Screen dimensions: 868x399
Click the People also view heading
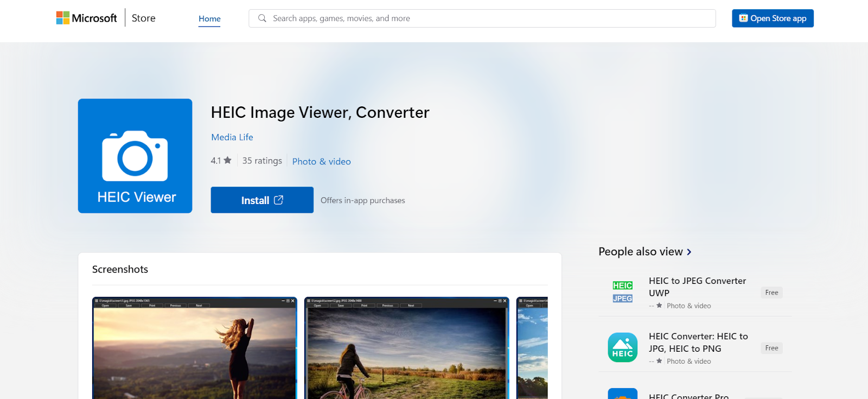(641, 252)
